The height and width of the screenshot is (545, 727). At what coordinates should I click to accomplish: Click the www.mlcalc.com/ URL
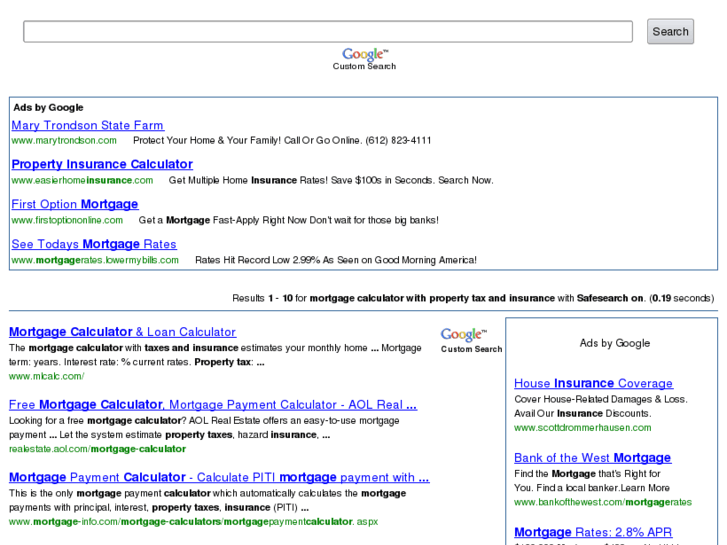coord(46,376)
